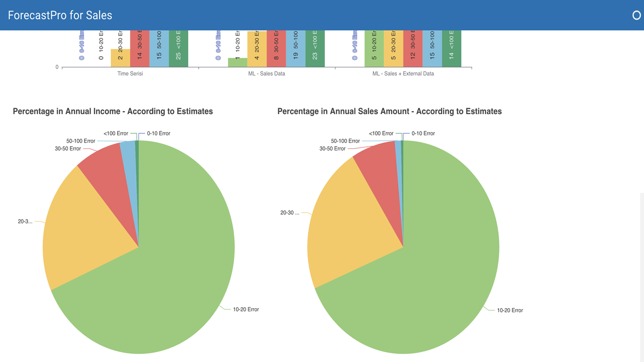Click 10-20 Error label of Annual Income pie
The height and width of the screenshot is (362, 644).
coord(246,310)
